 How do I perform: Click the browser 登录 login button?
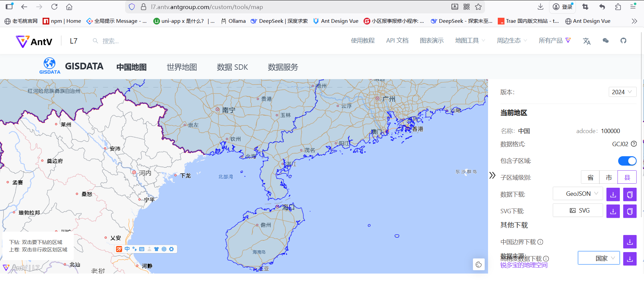click(563, 7)
